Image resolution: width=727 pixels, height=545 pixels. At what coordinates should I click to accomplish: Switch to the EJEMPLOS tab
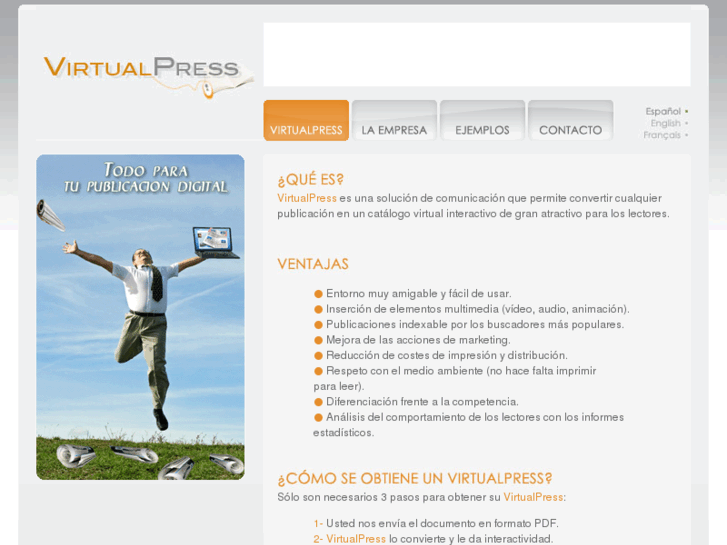482,121
